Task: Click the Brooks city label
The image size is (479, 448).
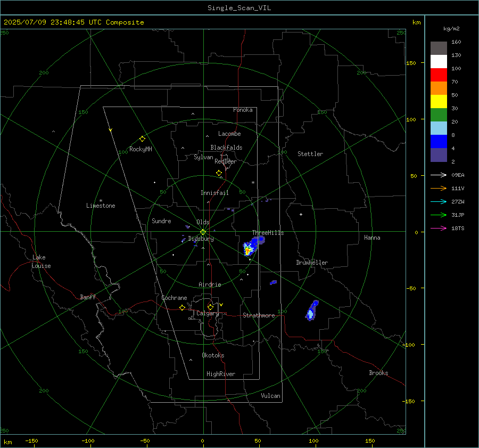Action: (378, 373)
